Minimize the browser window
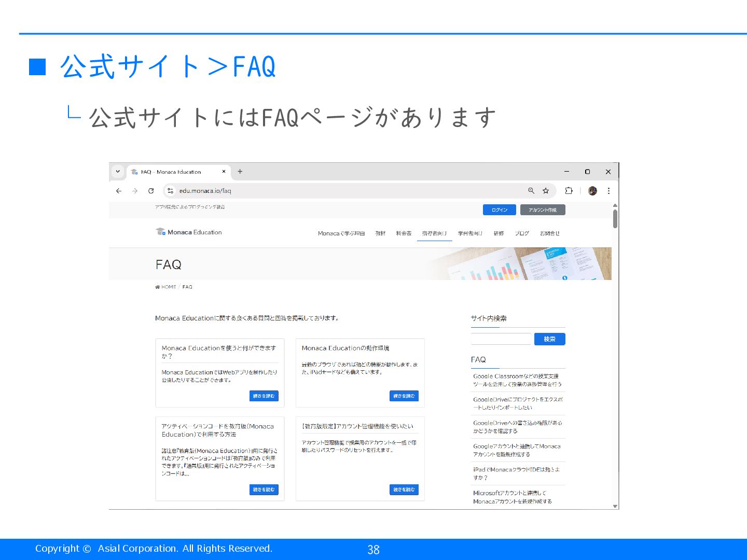Image resolution: width=747 pixels, height=560 pixels. (566, 172)
